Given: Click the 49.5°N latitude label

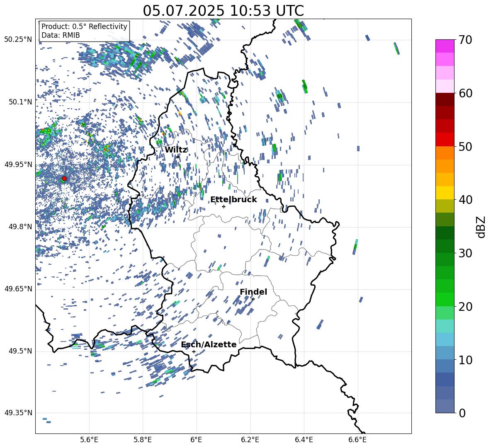Looking at the screenshot, I should (20, 351).
